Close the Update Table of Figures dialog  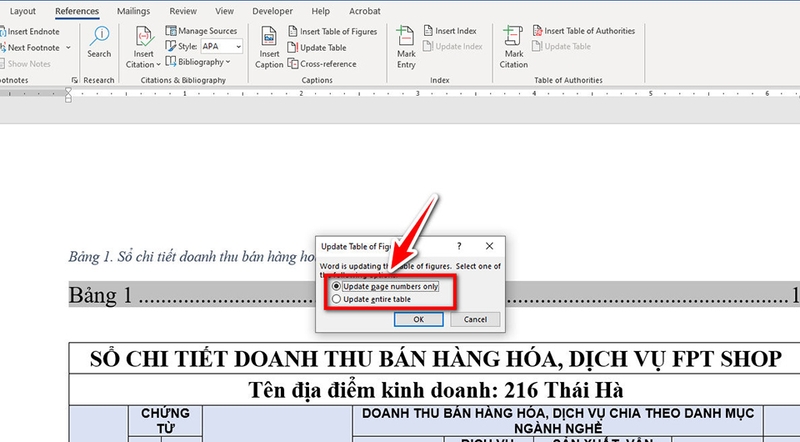(x=489, y=246)
